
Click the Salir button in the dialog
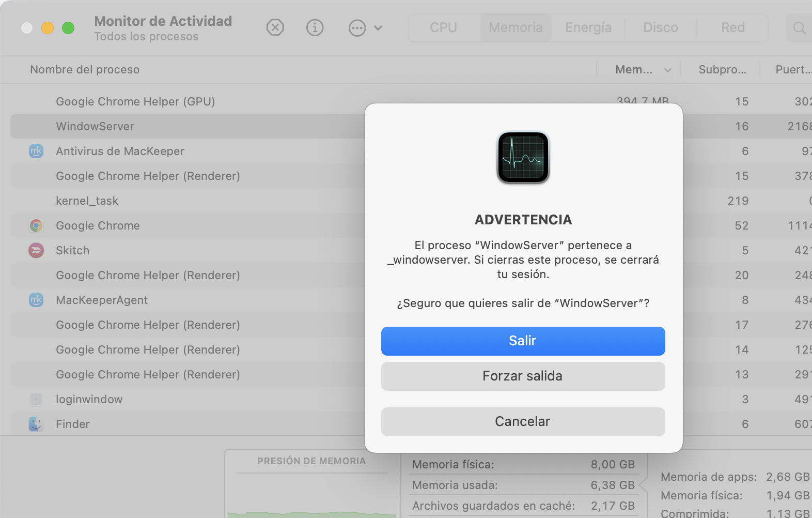523,341
